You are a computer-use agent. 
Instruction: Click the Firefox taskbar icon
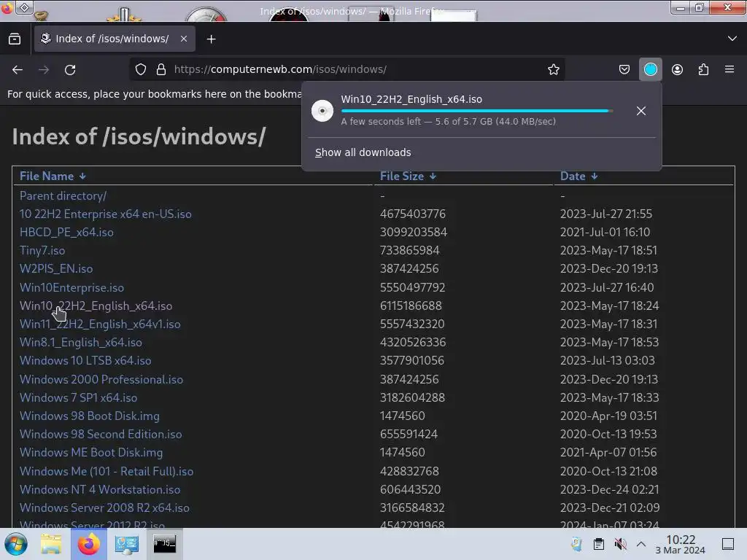[x=88, y=544]
